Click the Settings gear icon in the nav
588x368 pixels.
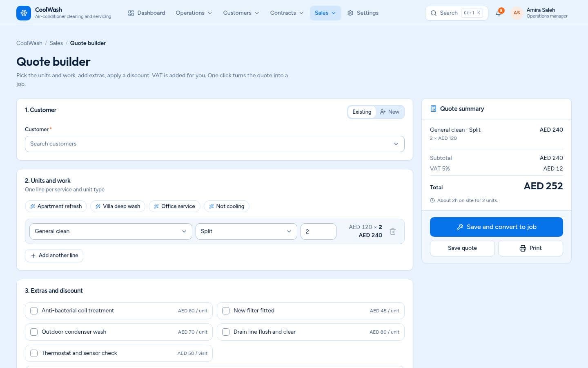(x=350, y=13)
